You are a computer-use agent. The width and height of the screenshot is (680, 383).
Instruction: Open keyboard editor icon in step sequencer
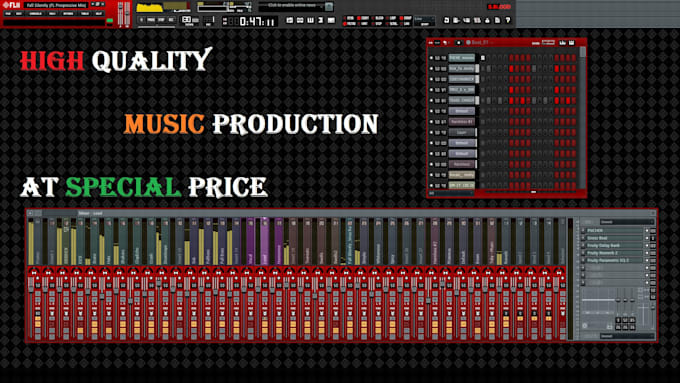[572, 43]
